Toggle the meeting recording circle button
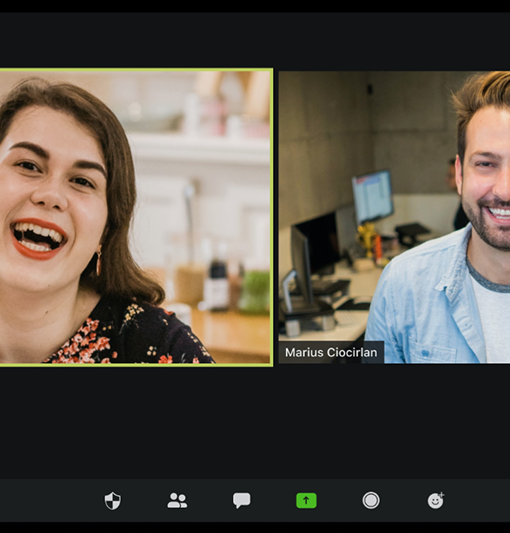 click(x=371, y=500)
